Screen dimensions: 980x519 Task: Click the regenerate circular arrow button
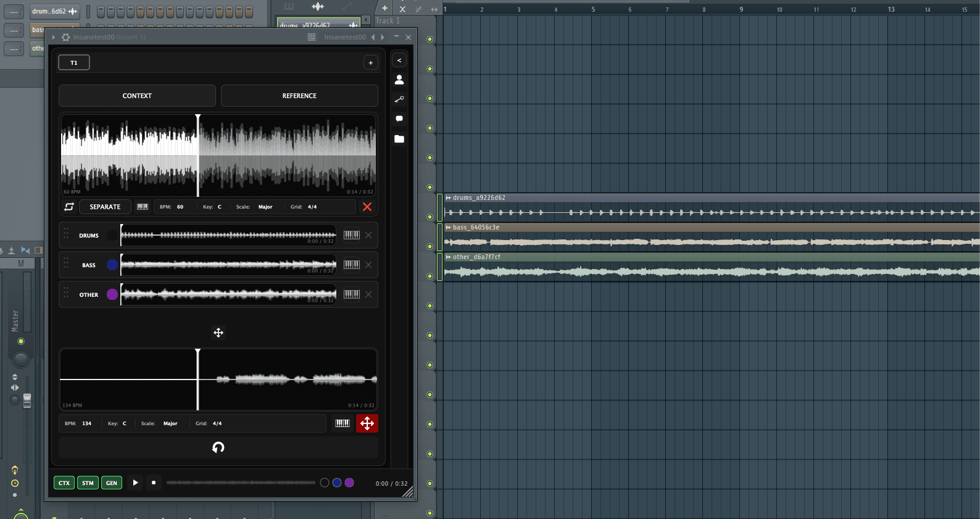point(218,447)
